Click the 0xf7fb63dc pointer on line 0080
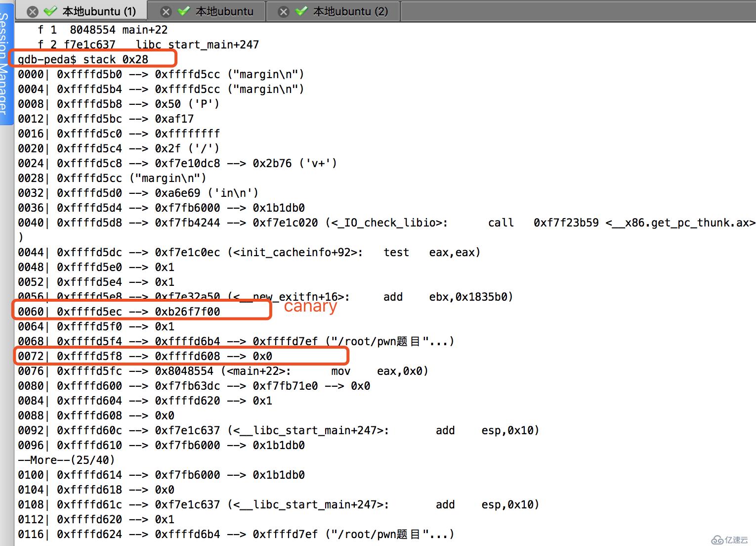 coord(187,386)
